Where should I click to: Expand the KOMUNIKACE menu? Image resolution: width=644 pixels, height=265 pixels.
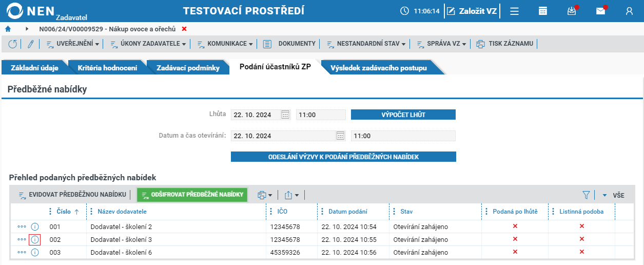point(225,44)
